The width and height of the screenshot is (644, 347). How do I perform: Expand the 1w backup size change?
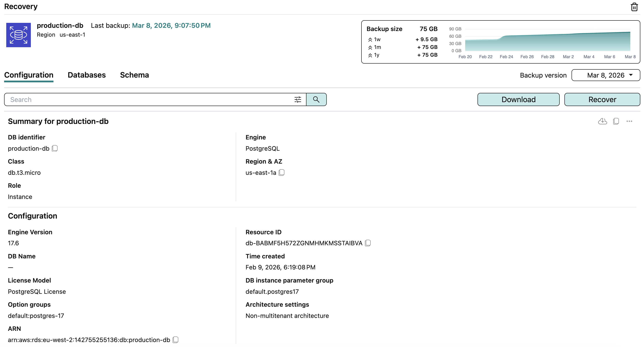click(370, 39)
